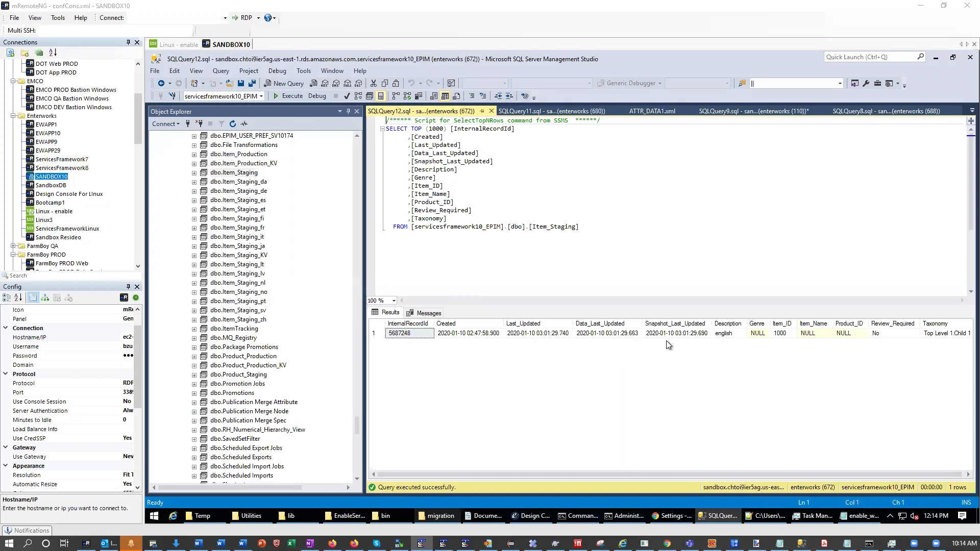Image resolution: width=980 pixels, height=551 pixels.
Task: Collapse the Enterworks connection group
Action: coord(13,116)
